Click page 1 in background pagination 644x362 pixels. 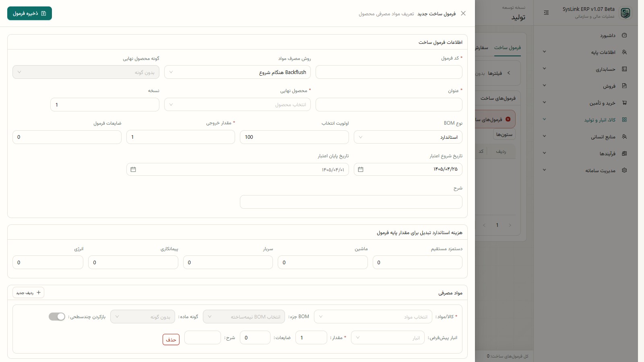point(497,225)
